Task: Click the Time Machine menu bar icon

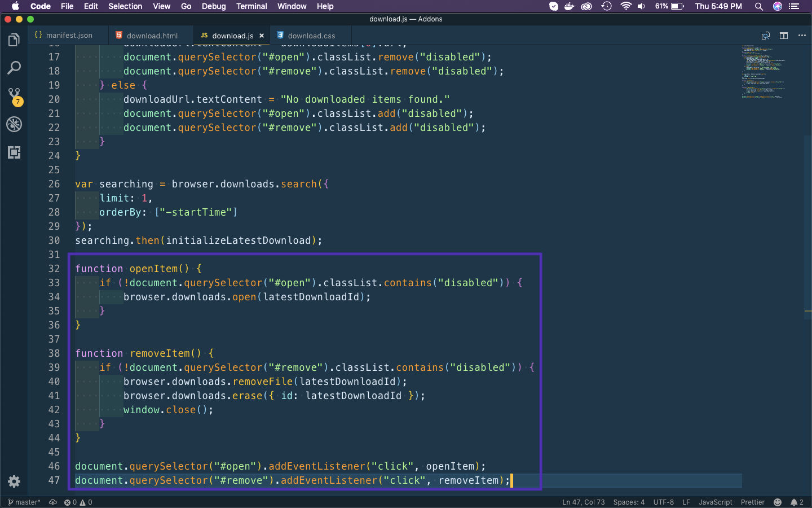Action: tap(606, 6)
